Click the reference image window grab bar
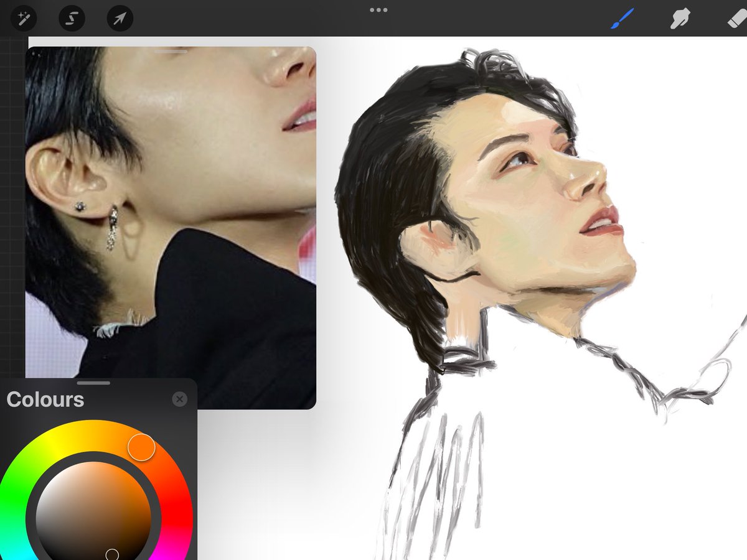 tap(171, 51)
